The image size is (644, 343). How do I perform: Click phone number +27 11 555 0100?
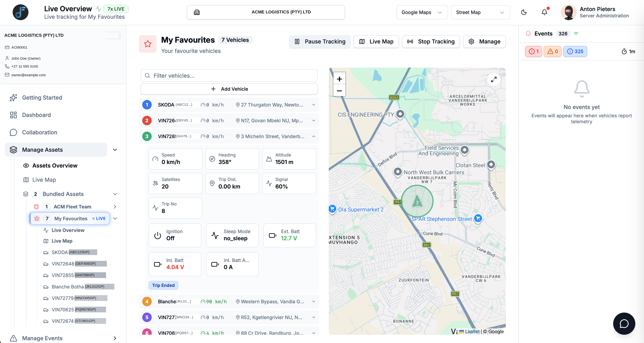[x=24, y=67]
